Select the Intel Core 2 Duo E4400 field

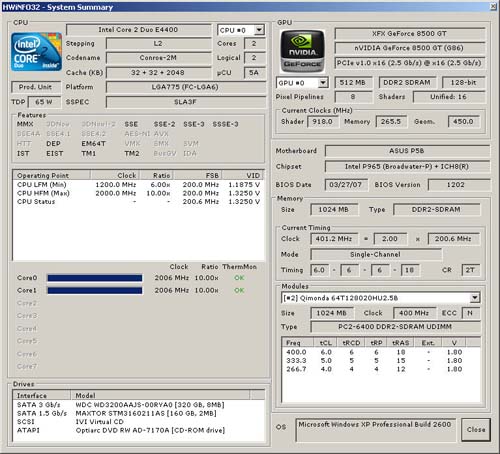click(x=138, y=30)
